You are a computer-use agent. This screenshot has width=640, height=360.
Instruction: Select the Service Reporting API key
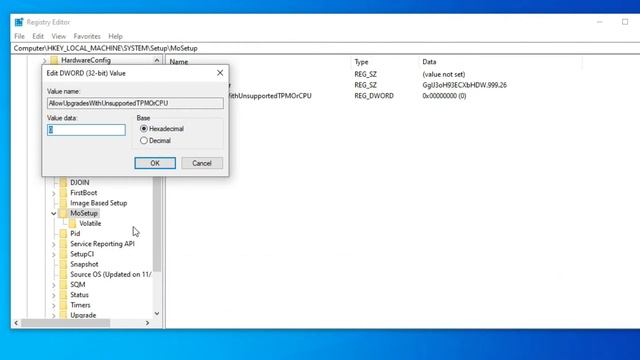pos(102,244)
